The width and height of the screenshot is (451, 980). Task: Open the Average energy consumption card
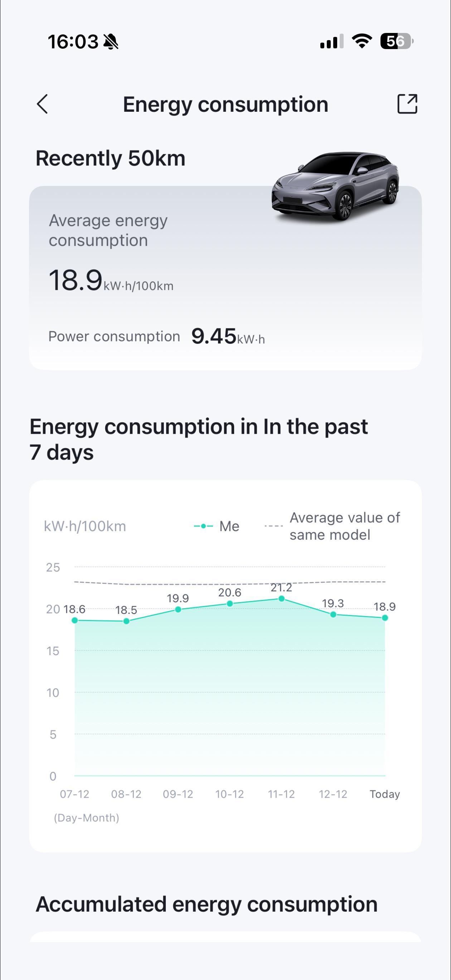point(225,278)
